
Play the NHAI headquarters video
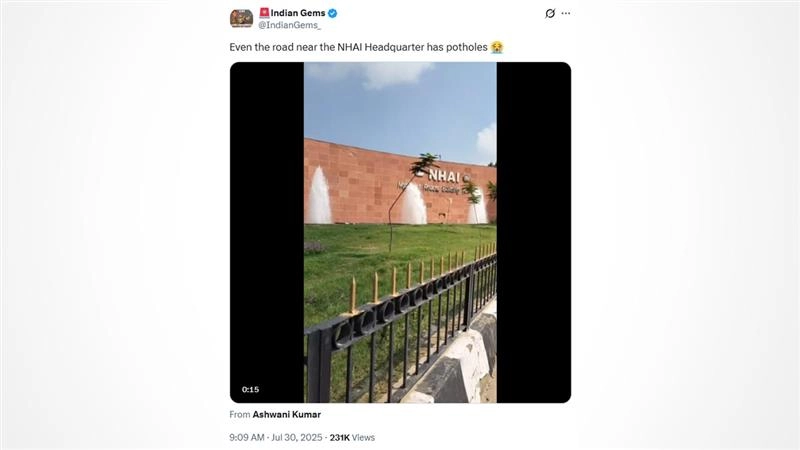coord(401,233)
